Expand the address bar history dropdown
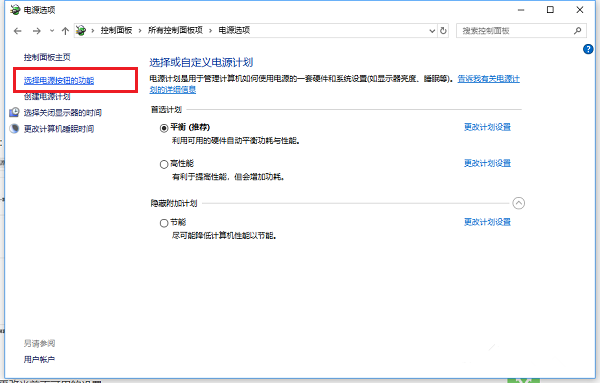Viewport: 600px width, 383px height. (x=432, y=31)
